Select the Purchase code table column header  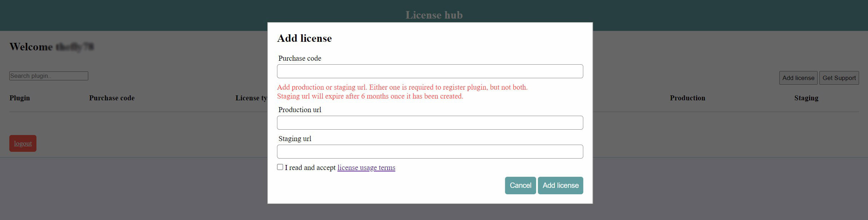click(111, 98)
